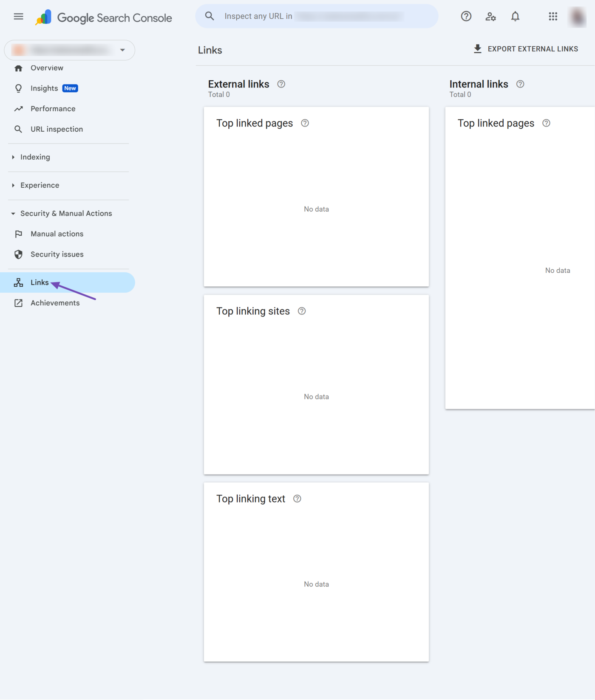This screenshot has height=700, width=595.
Task: Expand the Experience section
Action: [40, 185]
